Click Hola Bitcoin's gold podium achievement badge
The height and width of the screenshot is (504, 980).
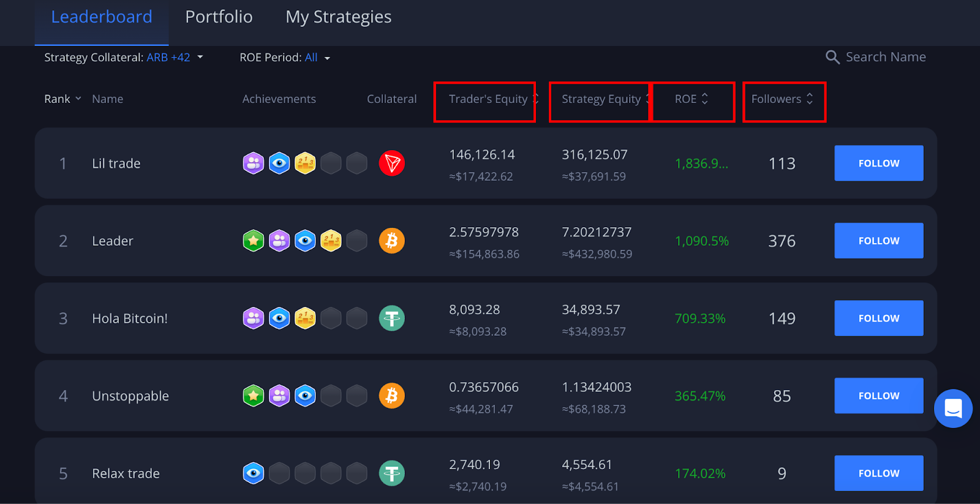pos(305,318)
